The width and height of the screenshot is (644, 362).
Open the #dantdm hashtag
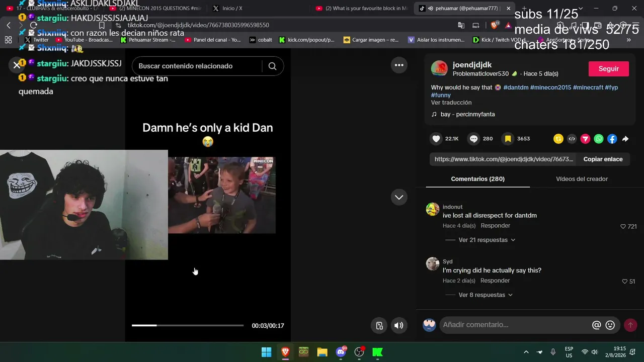click(x=516, y=87)
